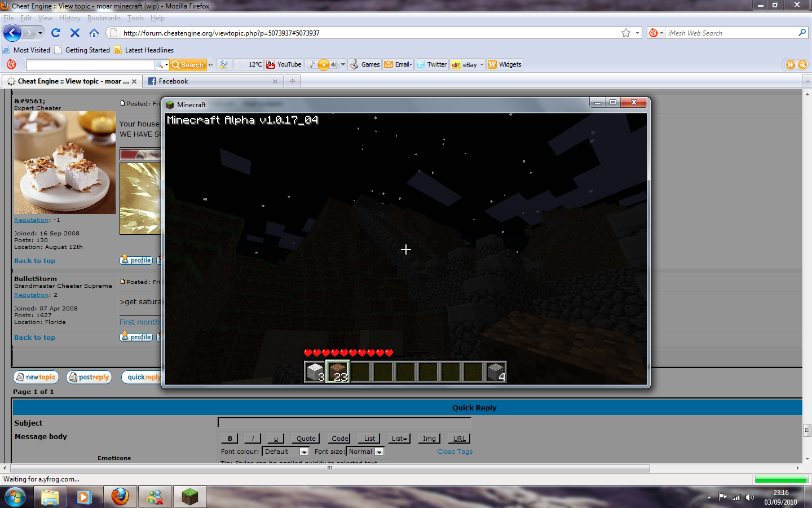Open the Email toolbar dropdown
Screen dimensions: 812x508
398,64
